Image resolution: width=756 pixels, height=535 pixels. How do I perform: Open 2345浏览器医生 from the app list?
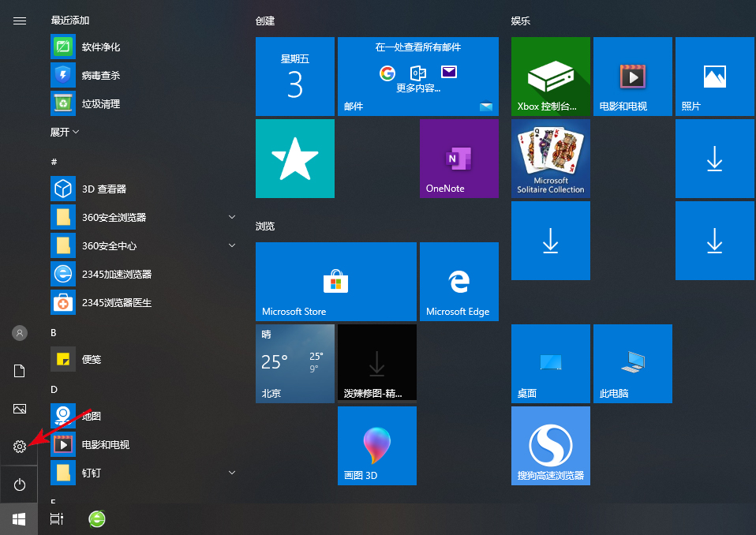click(144, 302)
